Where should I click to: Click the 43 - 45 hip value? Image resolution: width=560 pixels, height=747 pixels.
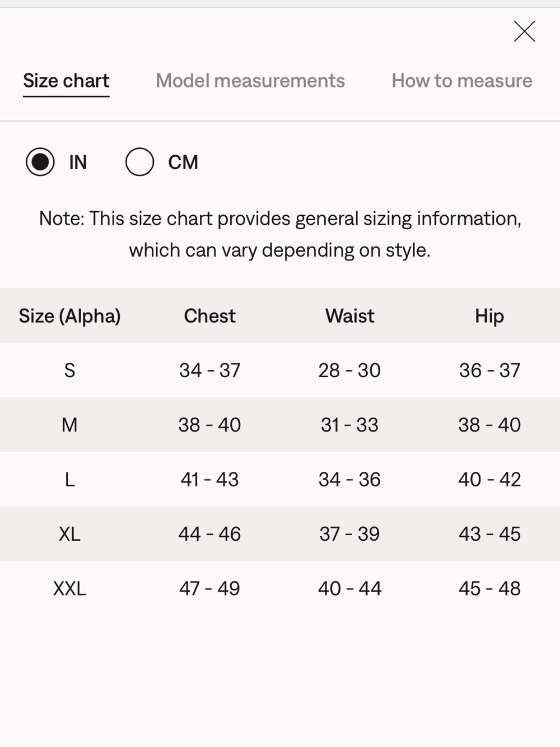click(489, 534)
